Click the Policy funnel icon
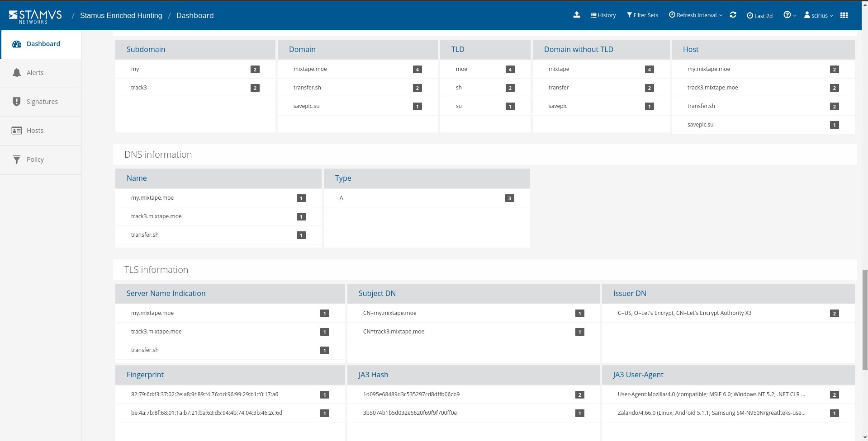The image size is (868, 441). (x=17, y=160)
